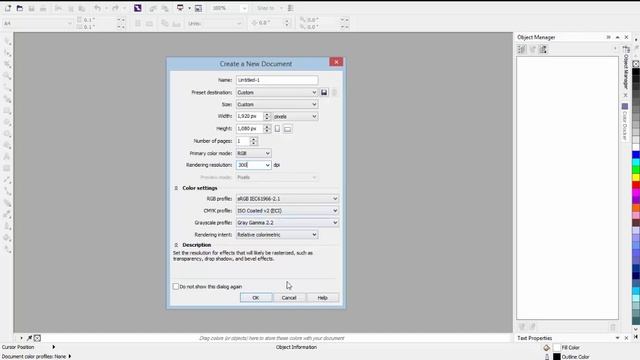Collapse the Description section

(176, 245)
